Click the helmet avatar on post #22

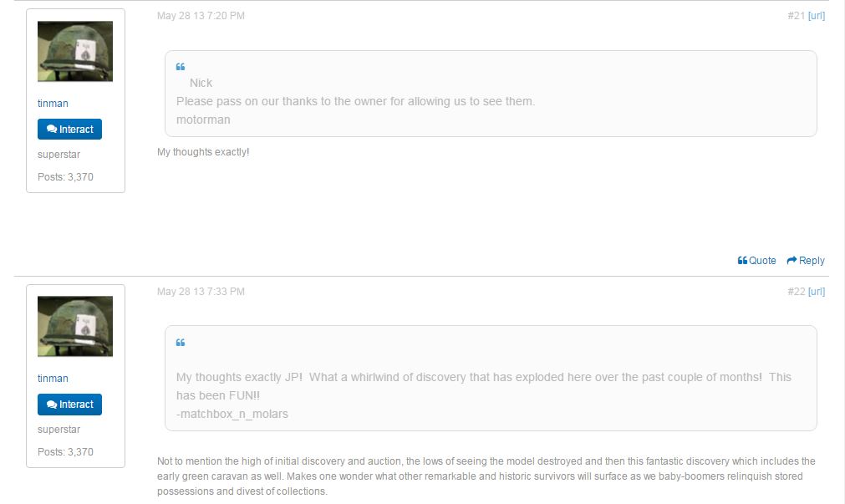(x=75, y=326)
